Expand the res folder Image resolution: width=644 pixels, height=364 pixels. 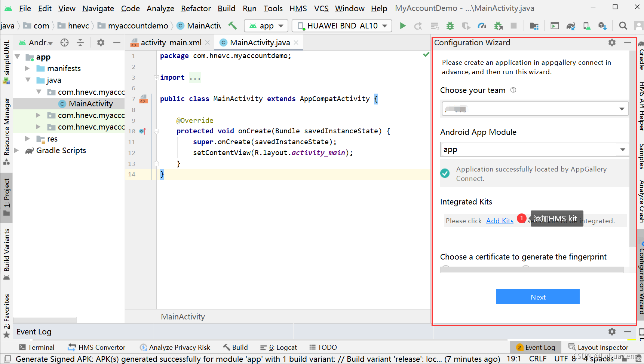(27, 139)
